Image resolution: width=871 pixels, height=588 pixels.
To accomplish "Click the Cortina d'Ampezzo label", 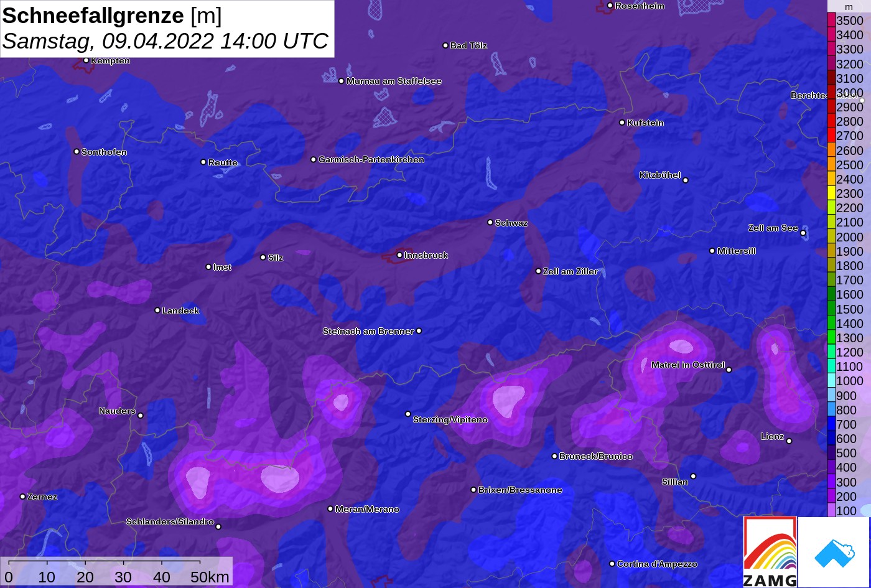I will pos(657,564).
